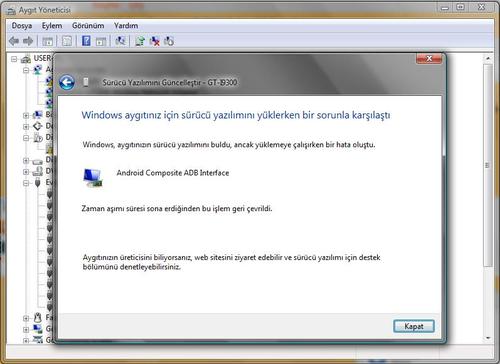Maximize the Aygıt Yöneticisi window

[460, 7]
